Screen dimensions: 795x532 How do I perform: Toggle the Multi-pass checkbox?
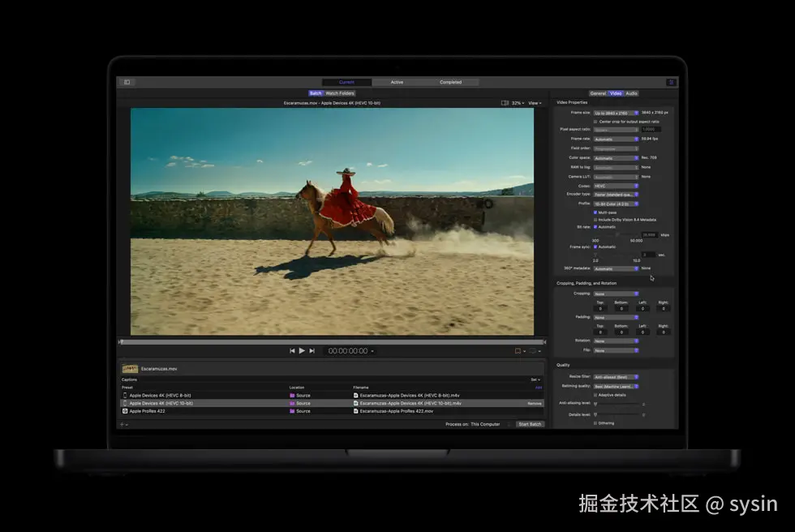pos(595,212)
